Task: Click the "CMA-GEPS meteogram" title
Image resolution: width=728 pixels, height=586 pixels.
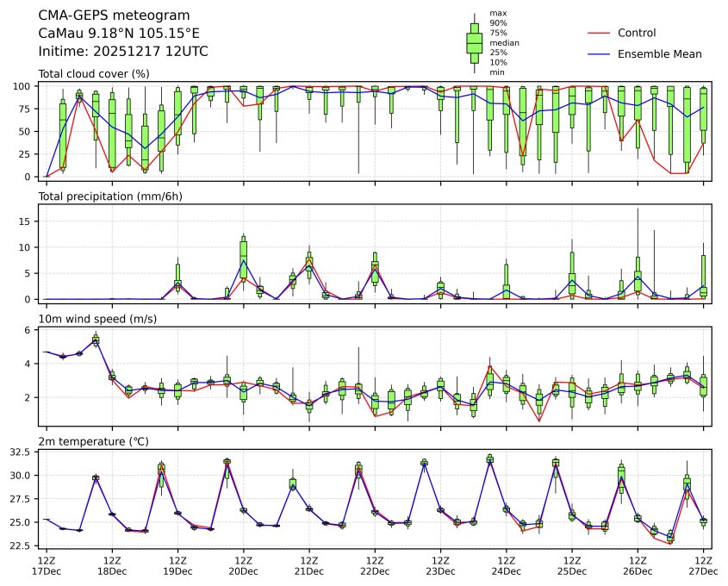Action: [x=103, y=16]
